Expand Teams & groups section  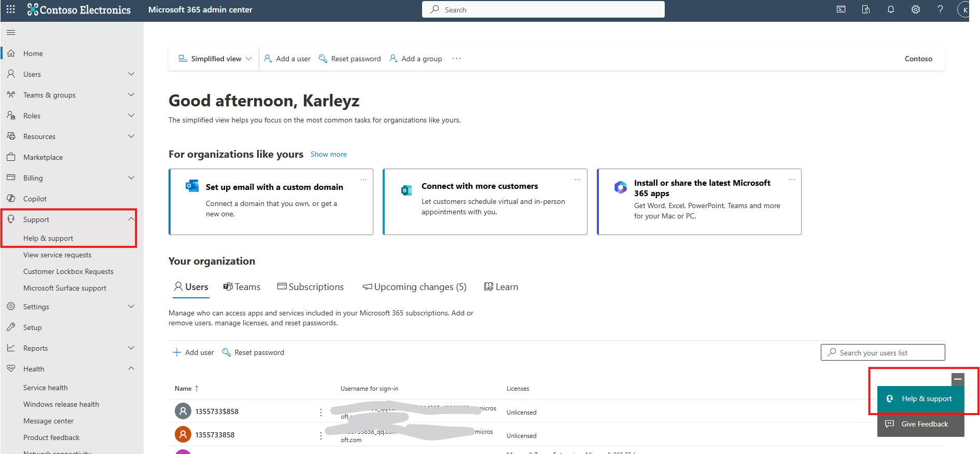131,95
